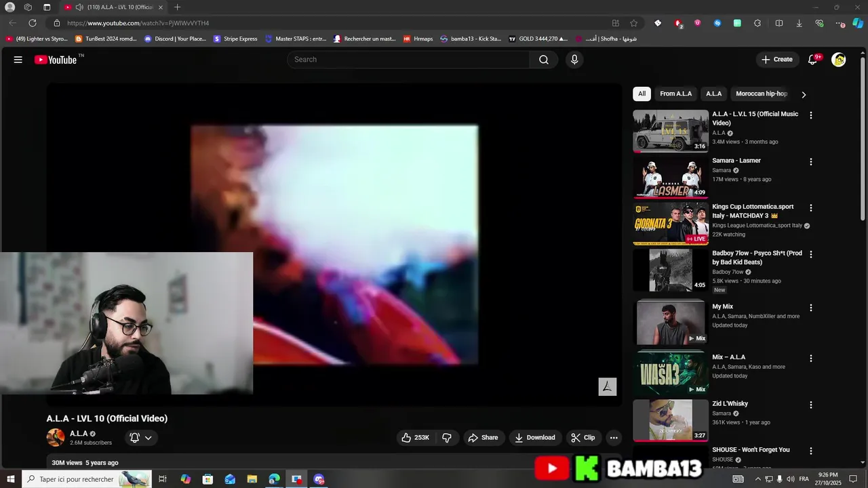
Task: Select the Moroccan hip-hop filter chip
Action: coord(762,94)
